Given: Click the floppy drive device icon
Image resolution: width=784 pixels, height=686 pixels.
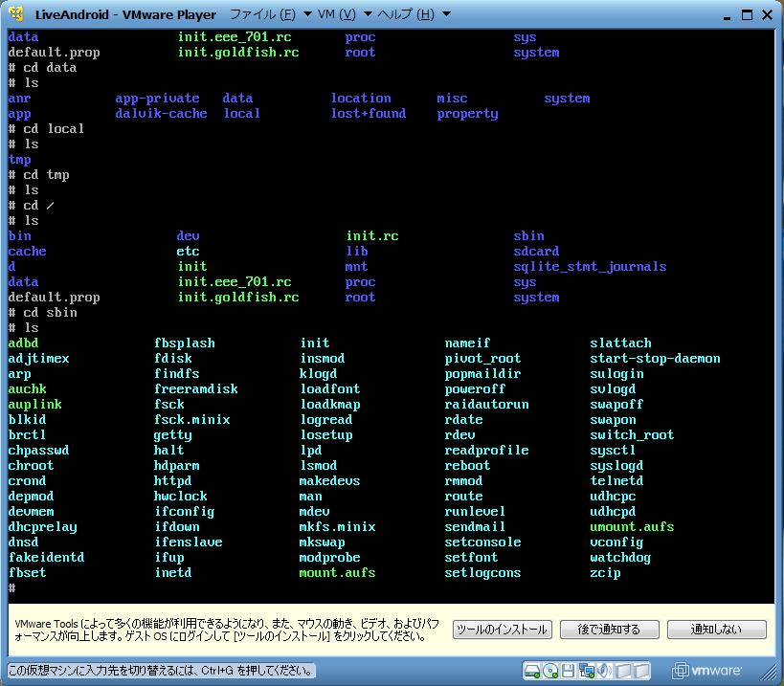Looking at the screenshot, I should coord(568,671).
